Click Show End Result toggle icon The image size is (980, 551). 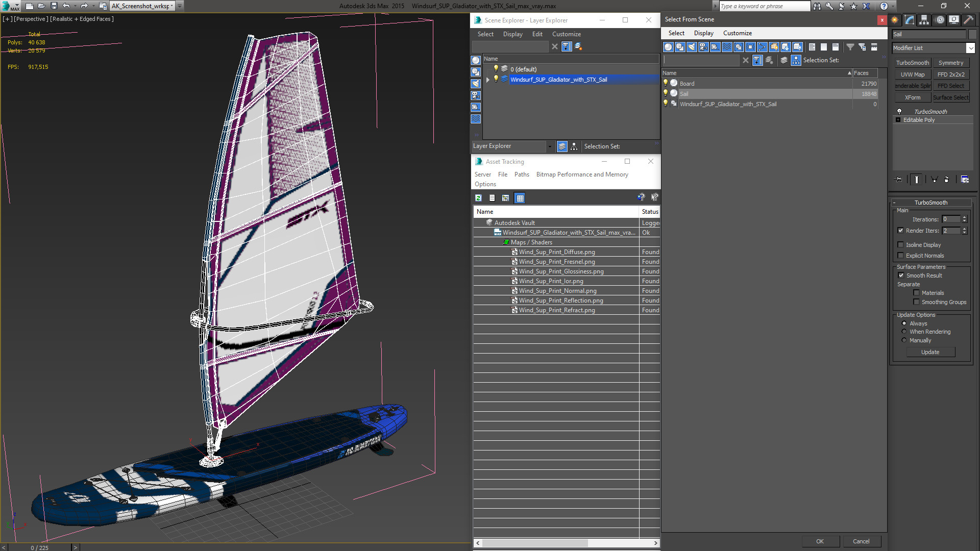[917, 180]
